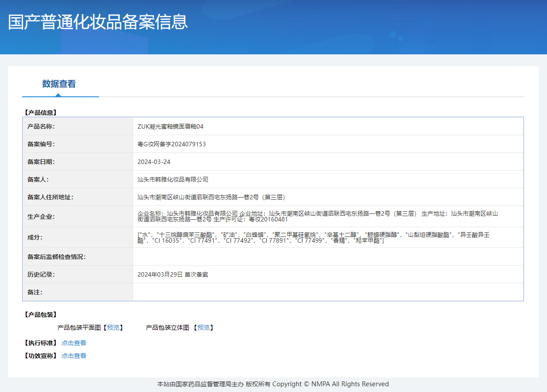Click the 成分 label cell
The image size is (547, 392).
[78, 237]
